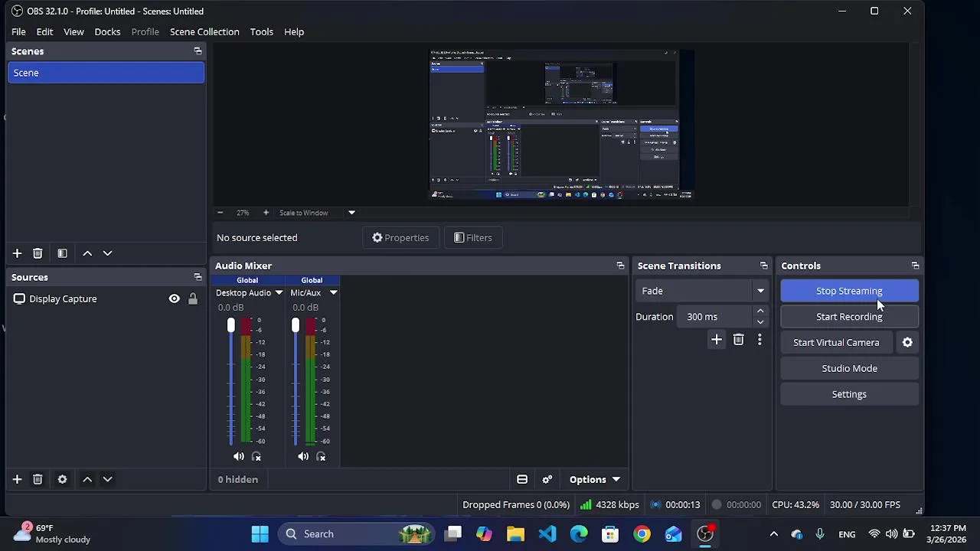
Task: Decrease transition duration stepper down
Action: click(760, 322)
